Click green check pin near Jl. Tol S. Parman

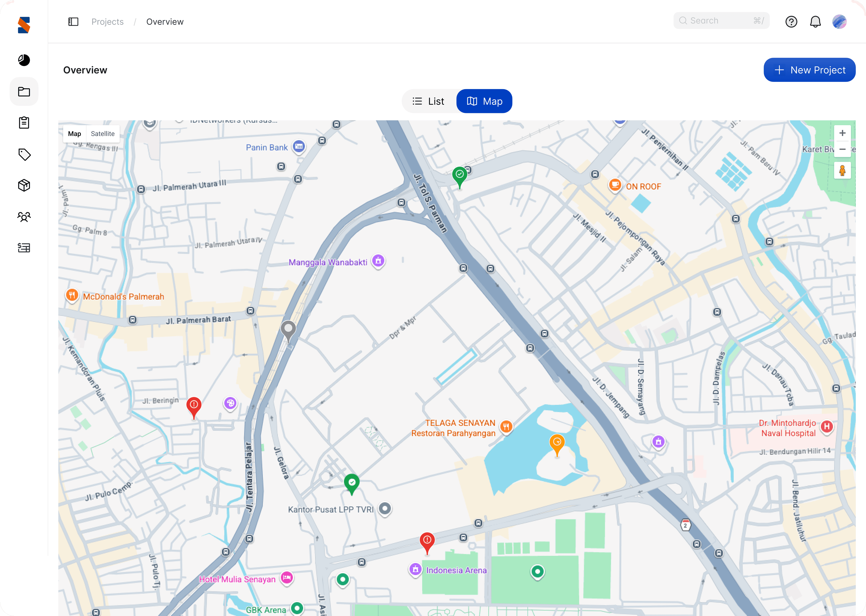click(x=460, y=177)
